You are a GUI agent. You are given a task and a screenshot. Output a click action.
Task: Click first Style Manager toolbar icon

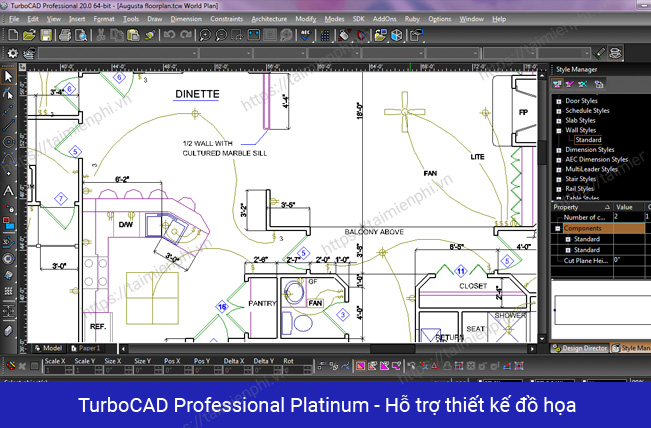point(557,84)
